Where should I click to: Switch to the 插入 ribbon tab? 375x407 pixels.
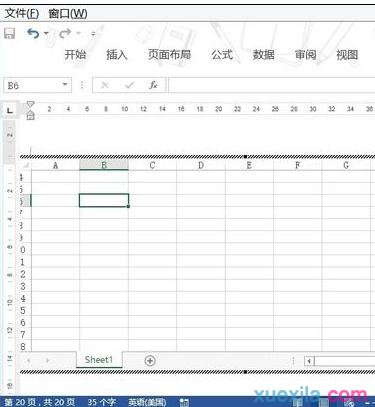(117, 54)
